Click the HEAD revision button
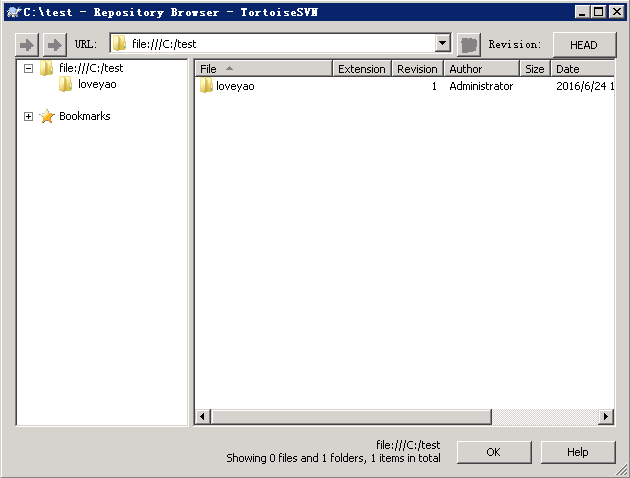This screenshot has height=478, width=630. [584, 45]
